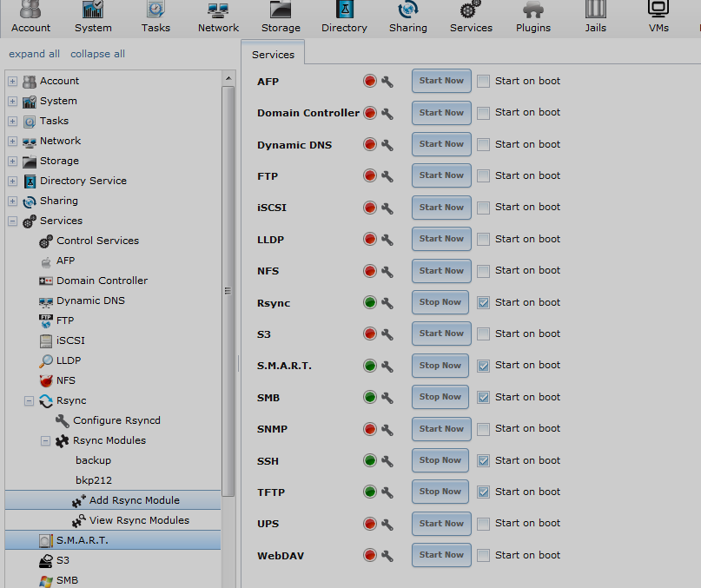Start the iSCSI service now
The width and height of the screenshot is (701, 588).
(x=441, y=208)
